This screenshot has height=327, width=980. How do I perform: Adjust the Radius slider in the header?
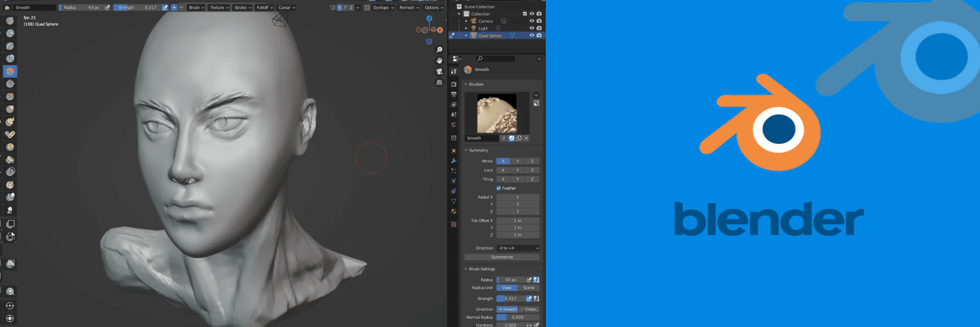coord(81,8)
